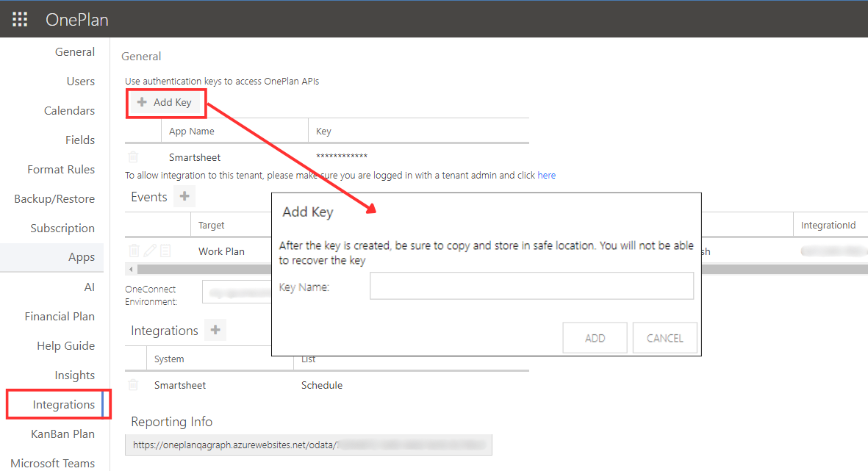868x471 pixels.
Task: Click inside the Key Name field
Action: coord(531,286)
